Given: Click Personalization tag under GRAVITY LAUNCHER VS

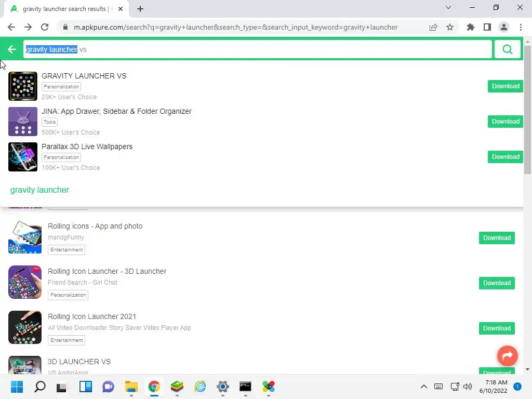Looking at the screenshot, I should click(61, 87).
